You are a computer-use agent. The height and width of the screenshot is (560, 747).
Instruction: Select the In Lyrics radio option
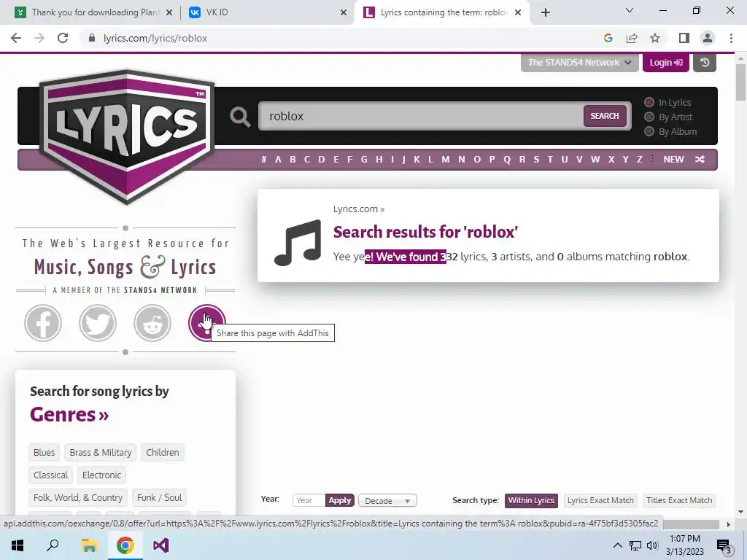[649, 102]
